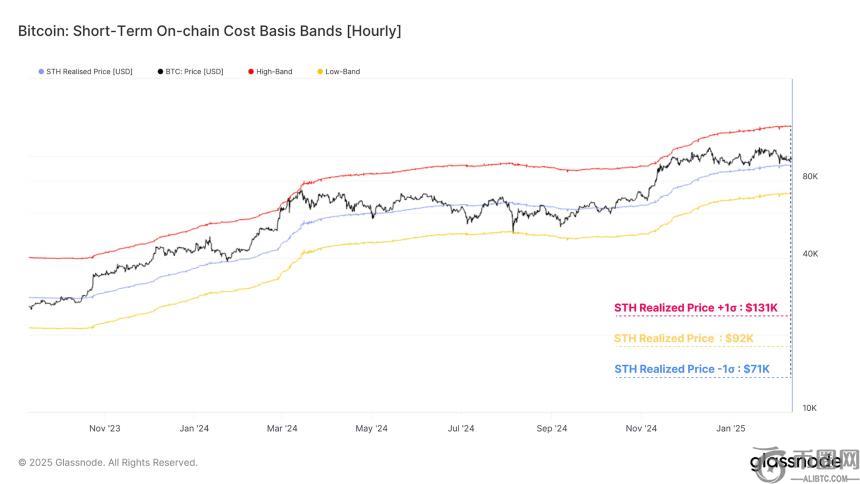The height and width of the screenshot is (484, 860).
Task: Click the yellow Low-Band legend dot
Action: 320,72
